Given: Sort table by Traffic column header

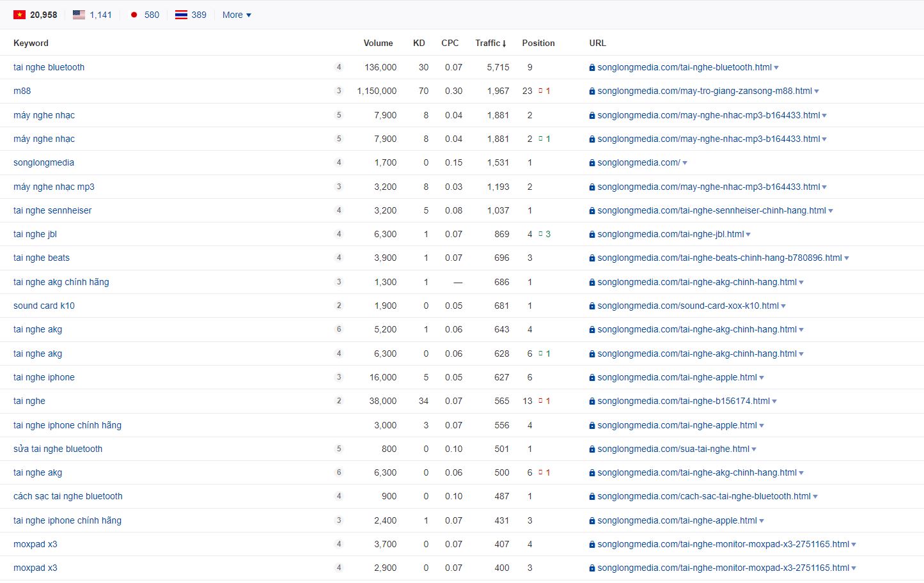Looking at the screenshot, I should 490,43.
